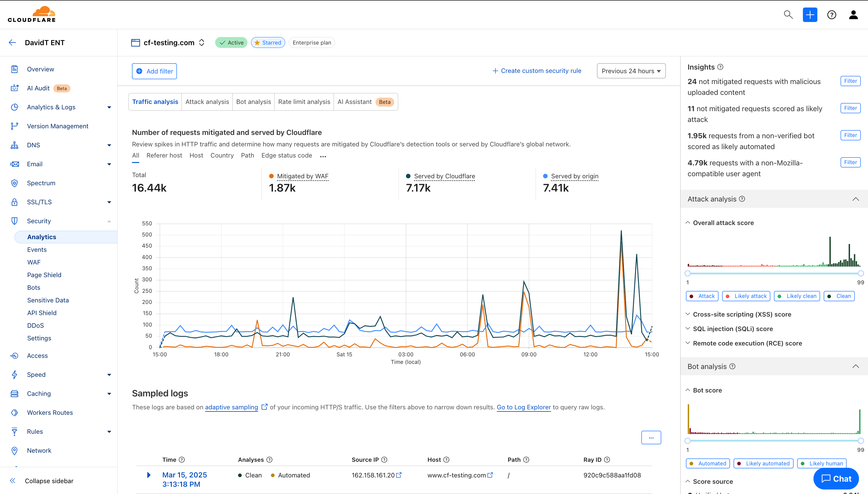Toggle the Likely attack score filter chip

746,296
